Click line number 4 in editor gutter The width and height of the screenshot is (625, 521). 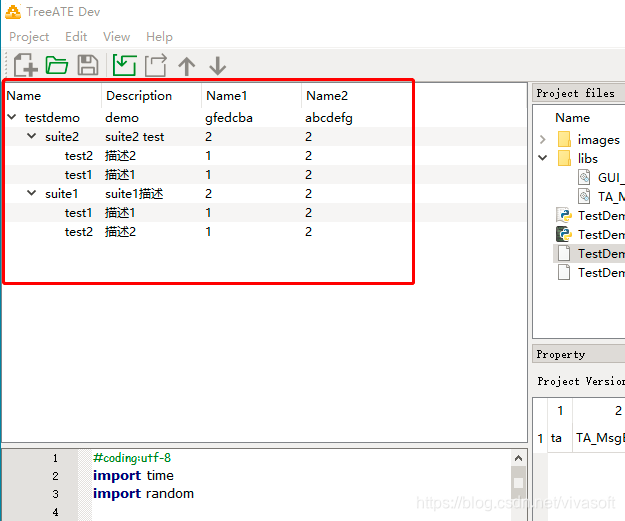coord(55,512)
